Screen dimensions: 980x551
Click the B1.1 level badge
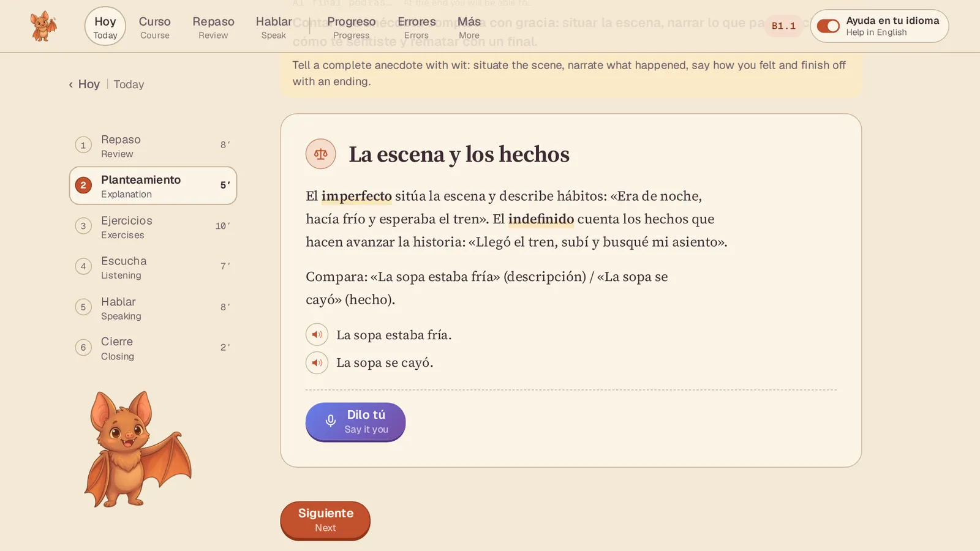[x=783, y=26]
